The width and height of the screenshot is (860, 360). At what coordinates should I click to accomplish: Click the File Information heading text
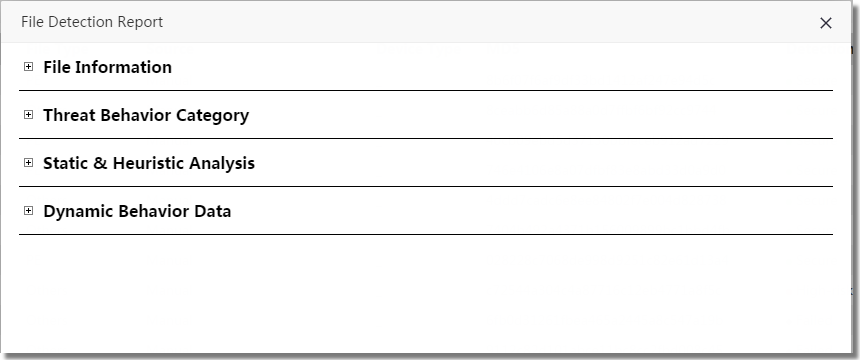tap(108, 67)
